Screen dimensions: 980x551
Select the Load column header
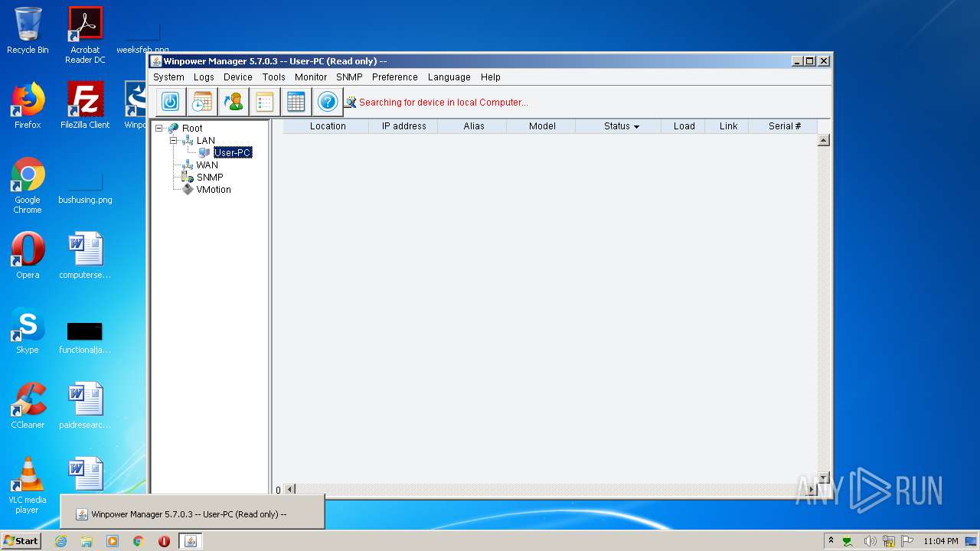point(684,126)
